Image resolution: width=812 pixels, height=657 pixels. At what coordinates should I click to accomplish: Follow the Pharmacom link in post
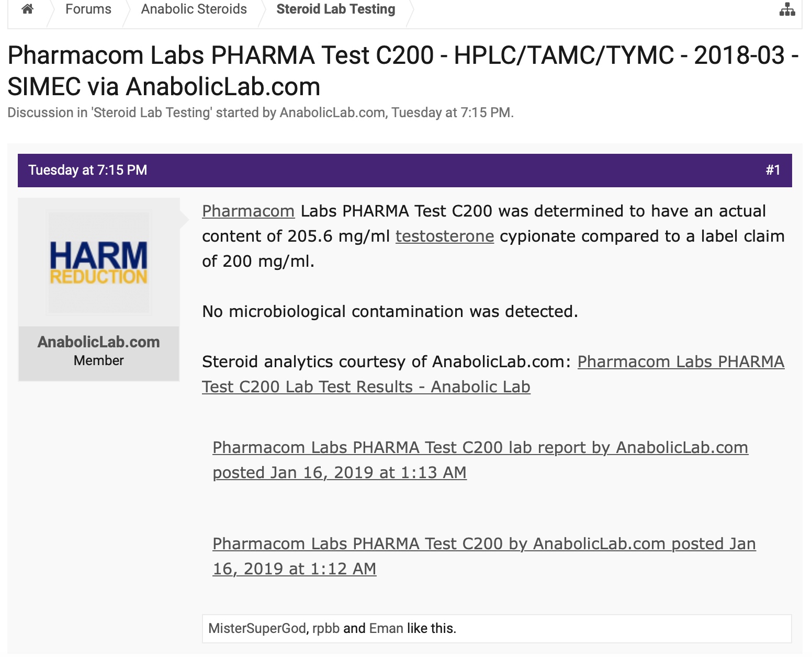click(249, 211)
